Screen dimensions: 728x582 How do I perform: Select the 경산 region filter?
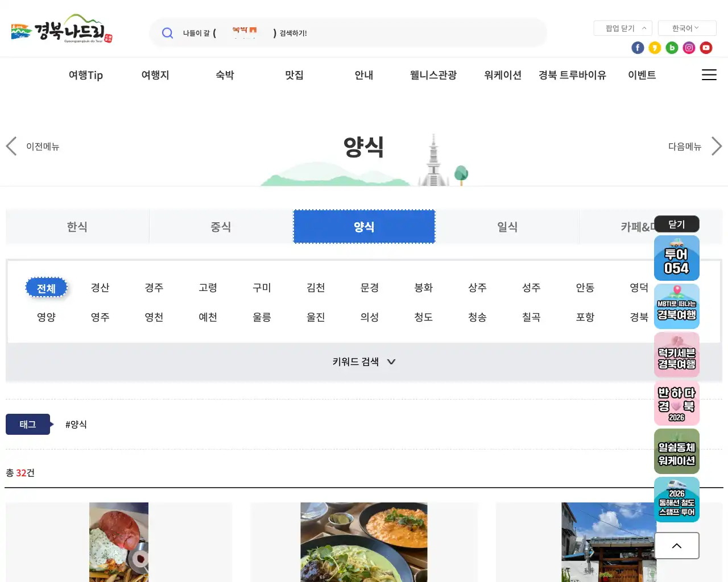100,288
